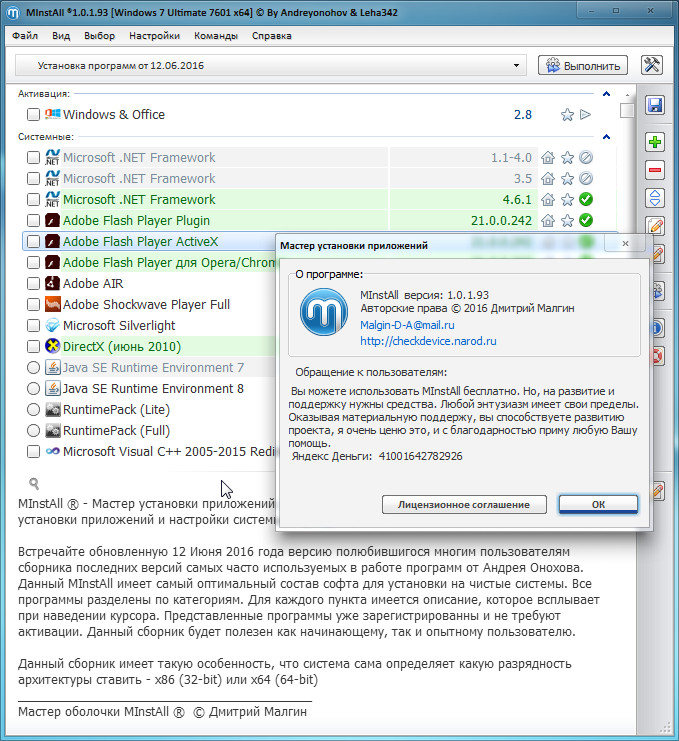The width and height of the screenshot is (679, 741).
Task: Click the crossed-circle status icon for .NET 3.5
Action: [586, 178]
